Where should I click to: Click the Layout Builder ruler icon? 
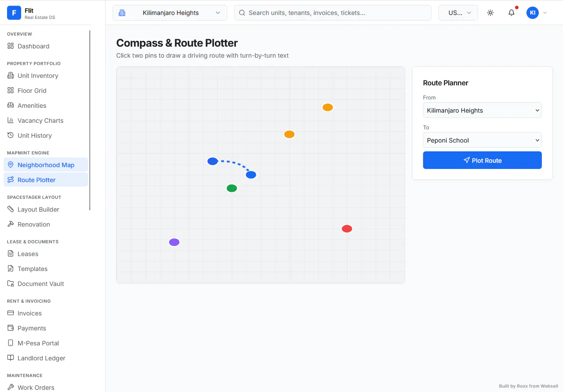(11, 209)
